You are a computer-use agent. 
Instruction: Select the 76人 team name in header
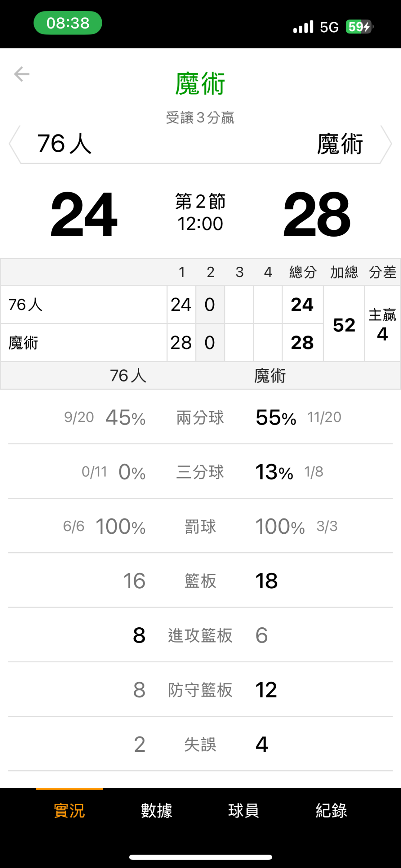64,144
